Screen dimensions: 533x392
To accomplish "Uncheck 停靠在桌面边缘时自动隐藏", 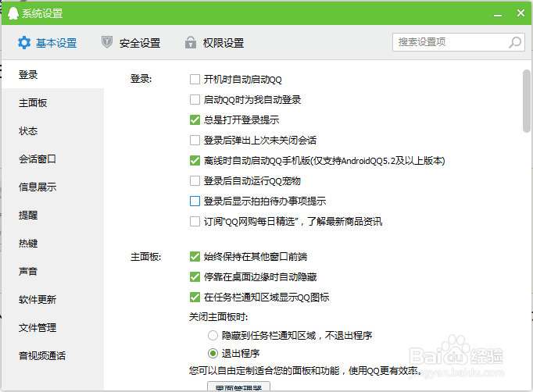I will [x=195, y=277].
